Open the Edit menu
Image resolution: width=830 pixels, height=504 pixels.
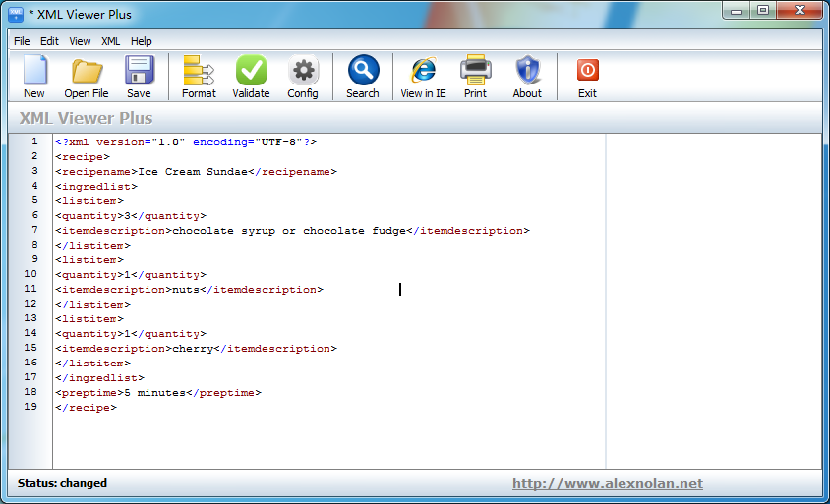pos(49,41)
